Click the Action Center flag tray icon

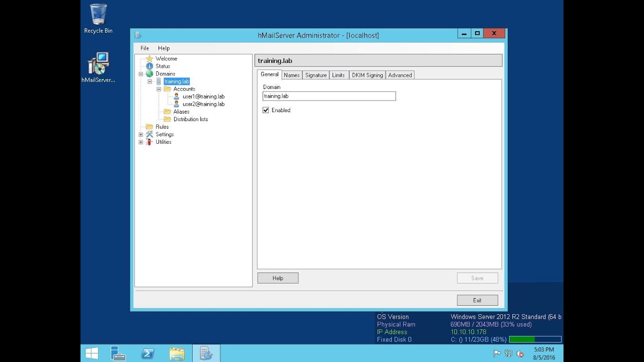(497, 353)
